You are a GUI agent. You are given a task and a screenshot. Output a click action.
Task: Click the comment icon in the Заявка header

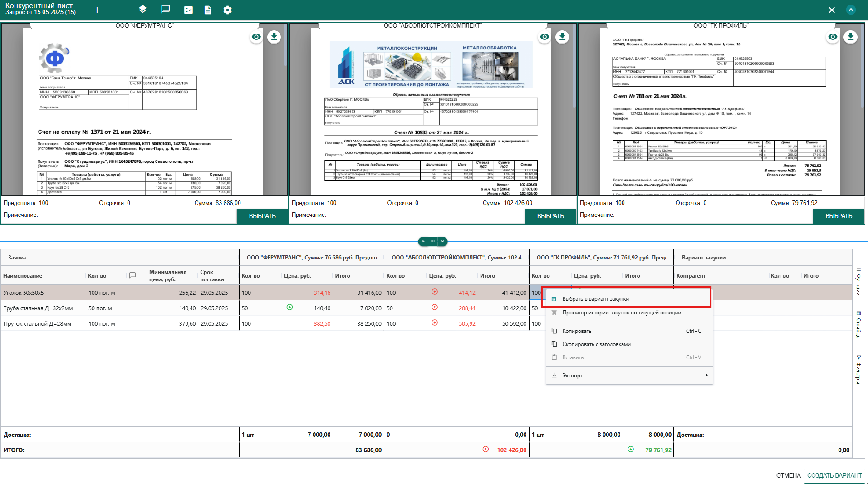pos(132,275)
